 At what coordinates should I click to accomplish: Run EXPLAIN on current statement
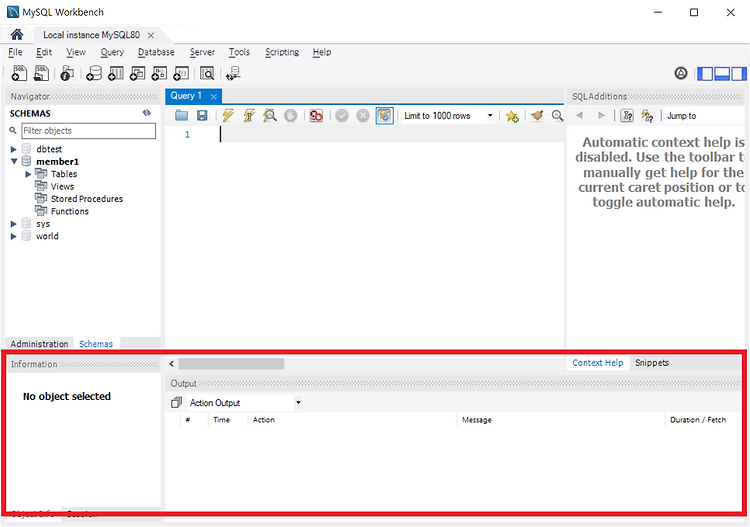coord(270,115)
